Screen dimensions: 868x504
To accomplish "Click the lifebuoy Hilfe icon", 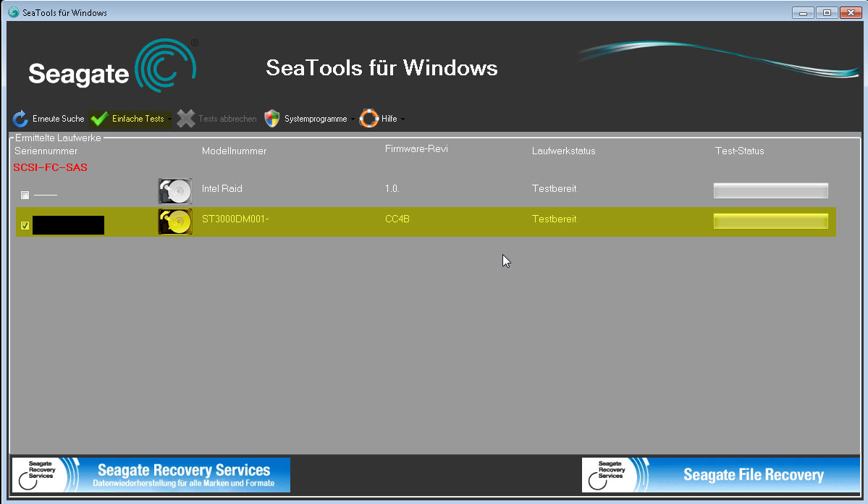I will [368, 119].
